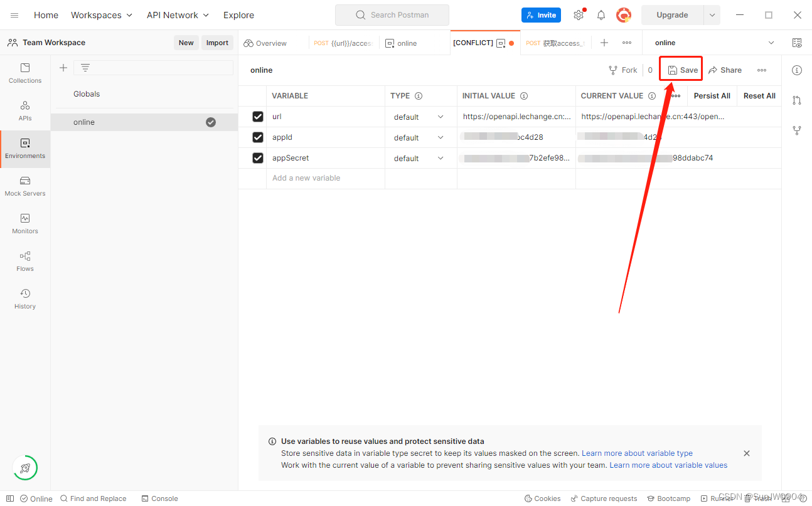Open the online environment selector dropdown

pyautogui.click(x=715, y=43)
